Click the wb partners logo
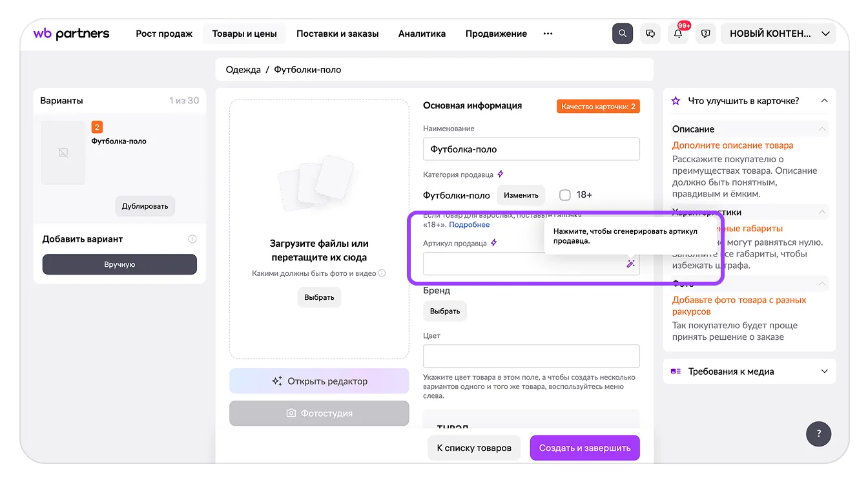Viewport: 868px width, 482px height. [71, 34]
